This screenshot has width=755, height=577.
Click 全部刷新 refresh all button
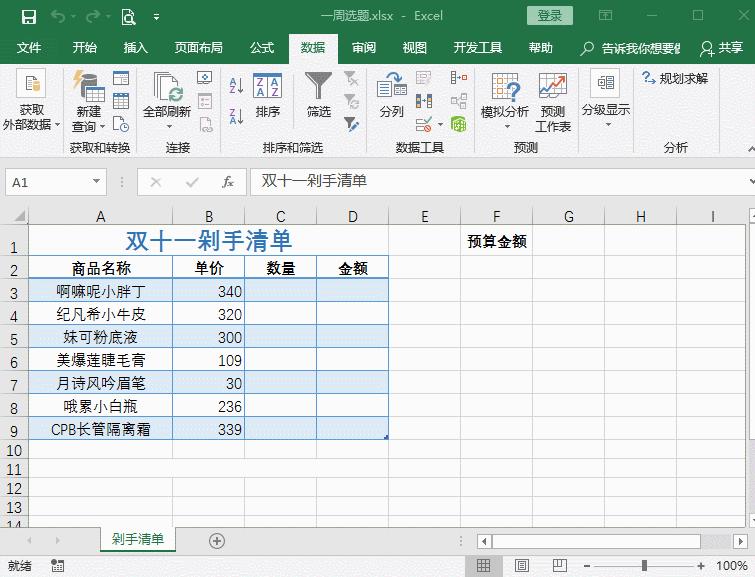coord(167,102)
